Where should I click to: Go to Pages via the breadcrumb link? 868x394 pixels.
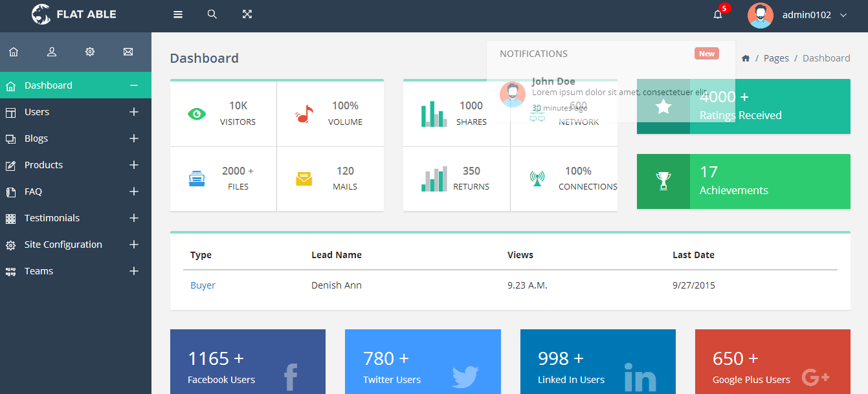[x=776, y=58]
